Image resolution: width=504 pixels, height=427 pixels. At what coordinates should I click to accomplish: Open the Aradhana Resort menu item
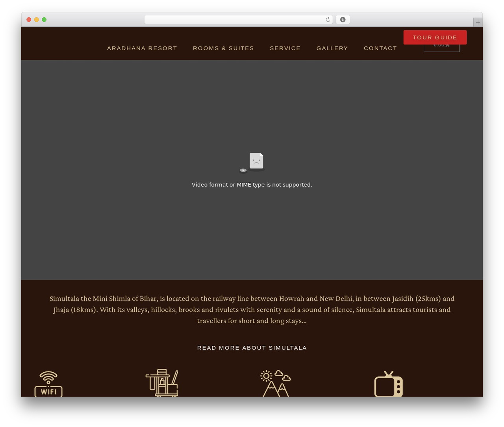142,48
